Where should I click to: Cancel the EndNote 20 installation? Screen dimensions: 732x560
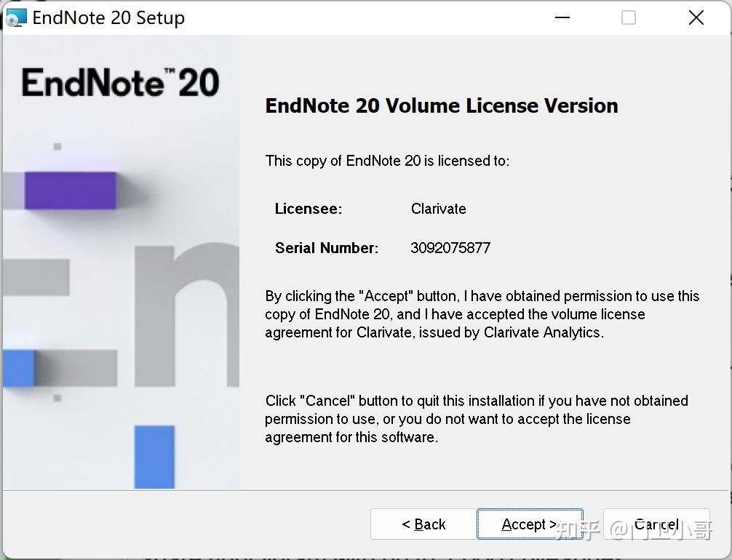click(655, 524)
